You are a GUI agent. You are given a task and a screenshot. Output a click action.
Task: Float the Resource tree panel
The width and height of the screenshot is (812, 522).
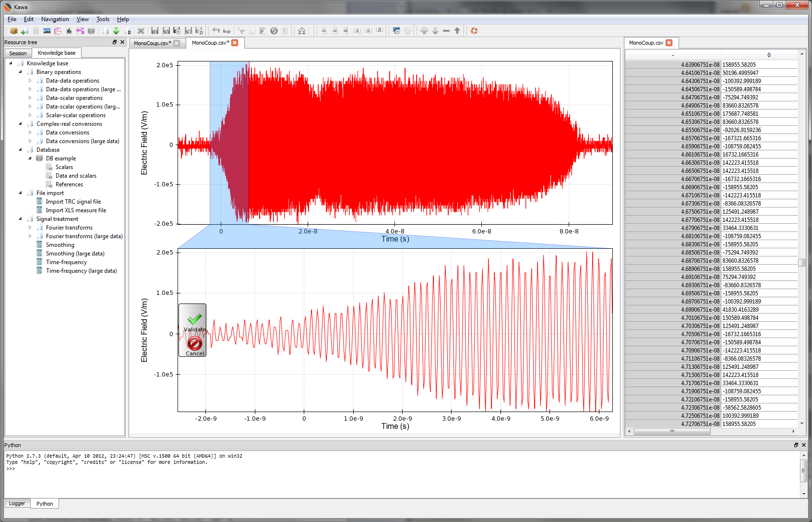pyautogui.click(x=115, y=42)
